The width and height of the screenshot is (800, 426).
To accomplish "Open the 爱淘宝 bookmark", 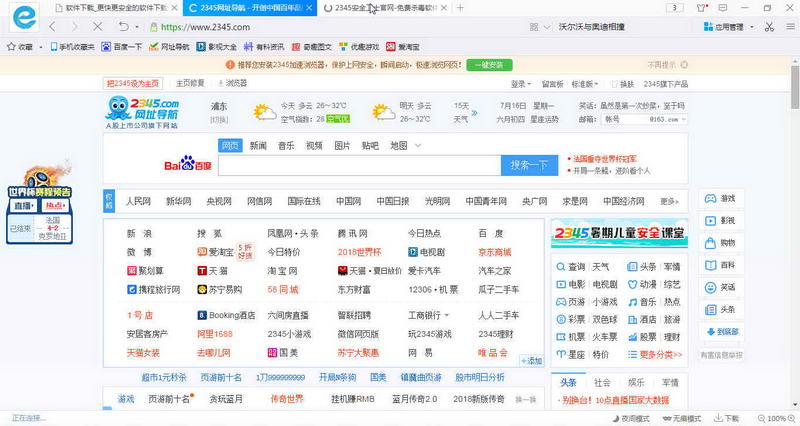I will click(x=403, y=46).
